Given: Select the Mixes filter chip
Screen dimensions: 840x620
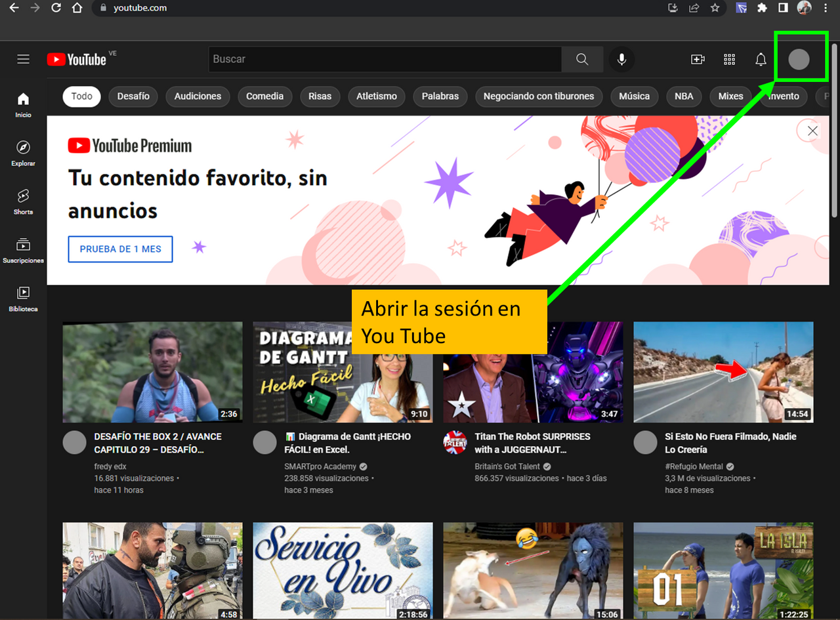Looking at the screenshot, I should tap(730, 96).
